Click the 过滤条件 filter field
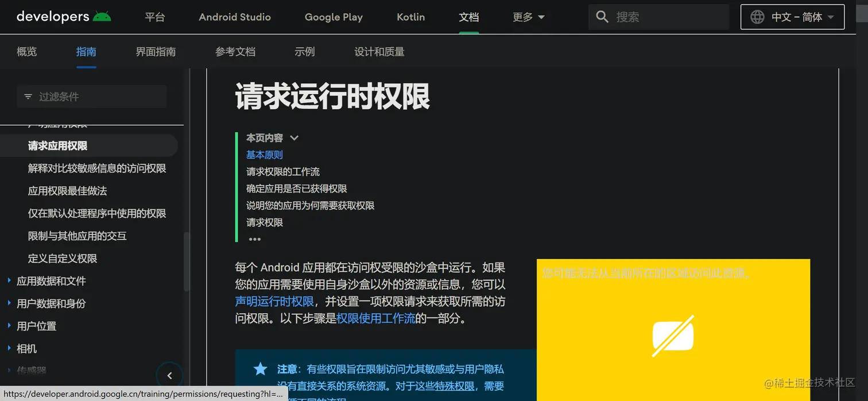Viewport: 868px width, 401px height. pos(92,97)
